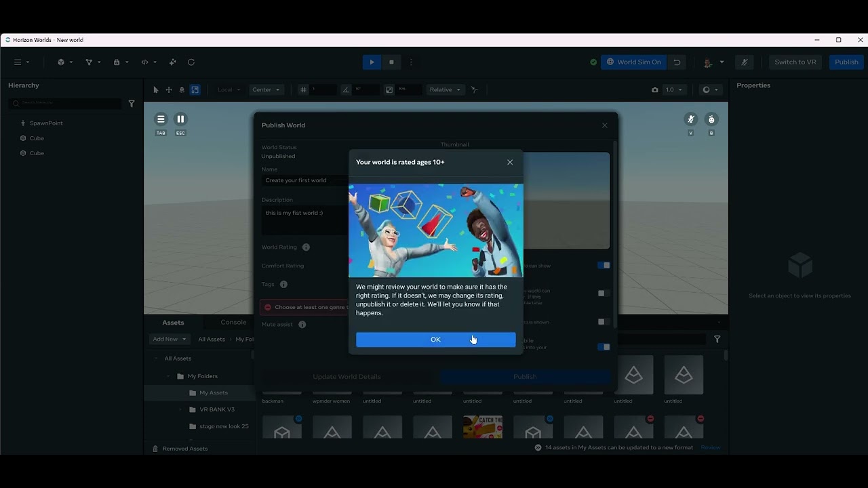This screenshot has width=868, height=488.
Task: Open the three-dot options beside stop button
Action: 411,62
